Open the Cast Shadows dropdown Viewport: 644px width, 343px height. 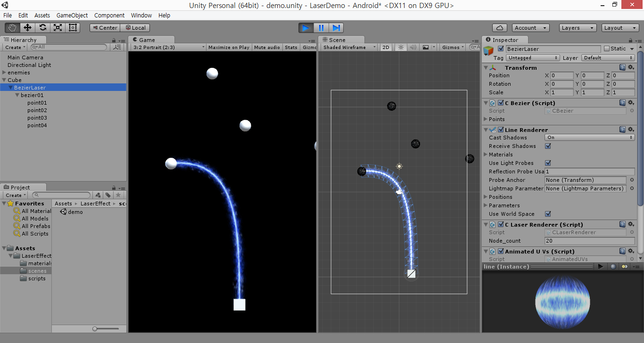point(589,137)
